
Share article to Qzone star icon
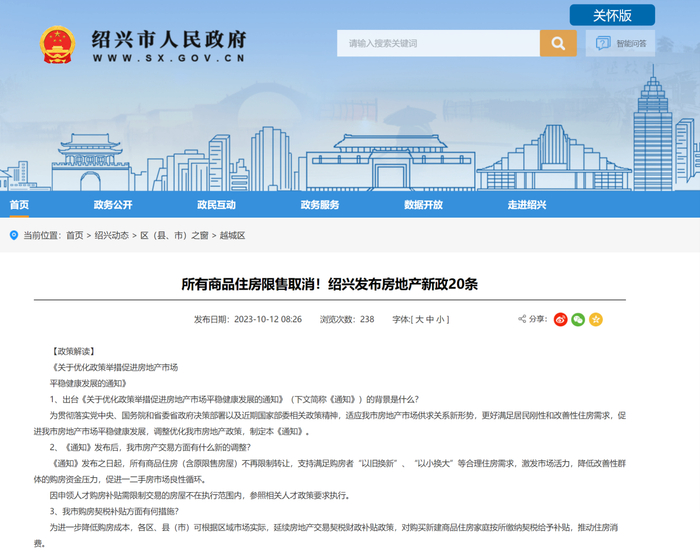(596, 319)
